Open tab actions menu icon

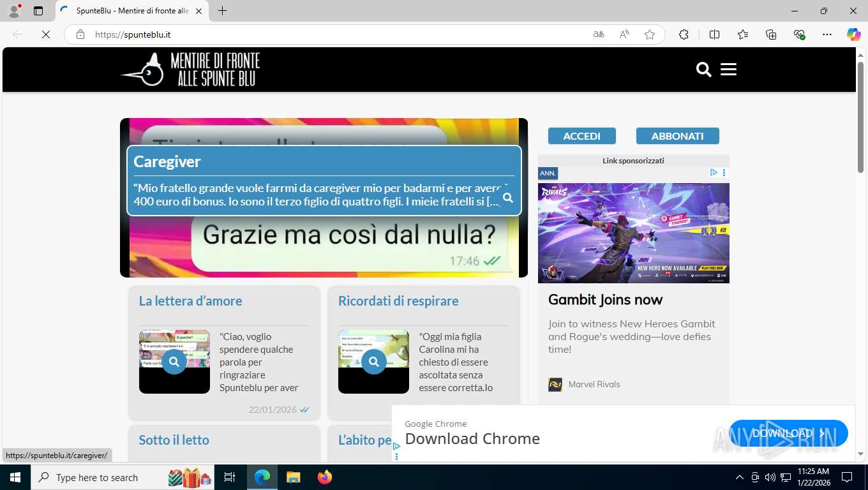coord(38,11)
